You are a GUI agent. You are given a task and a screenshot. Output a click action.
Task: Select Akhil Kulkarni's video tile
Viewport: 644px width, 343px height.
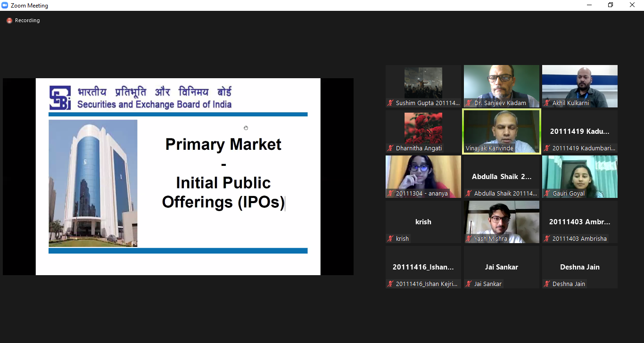pyautogui.click(x=580, y=86)
